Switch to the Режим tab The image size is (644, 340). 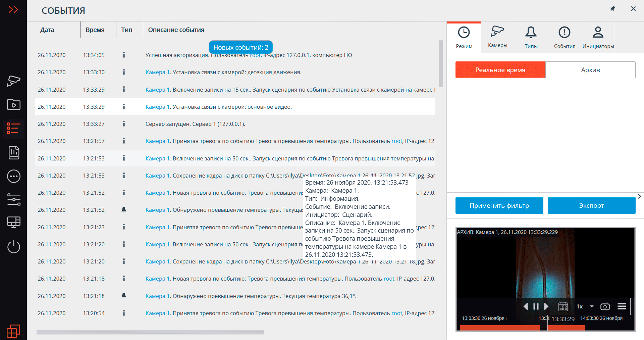(x=464, y=37)
